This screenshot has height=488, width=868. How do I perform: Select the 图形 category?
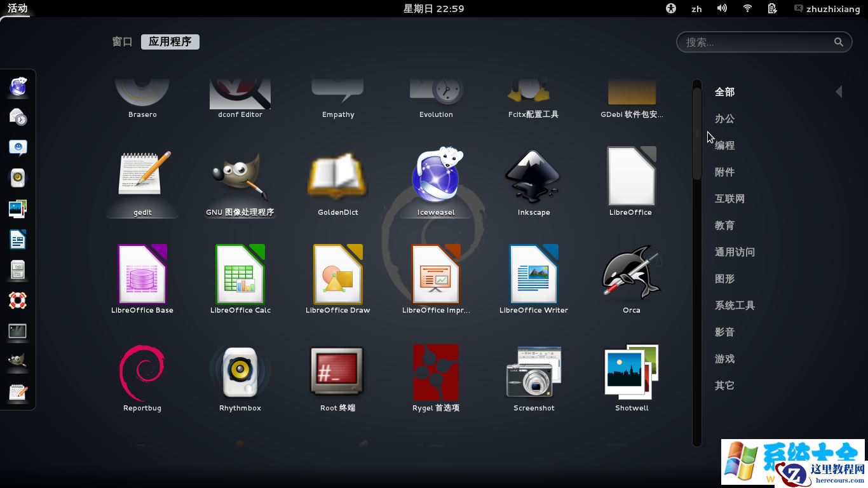tap(725, 279)
